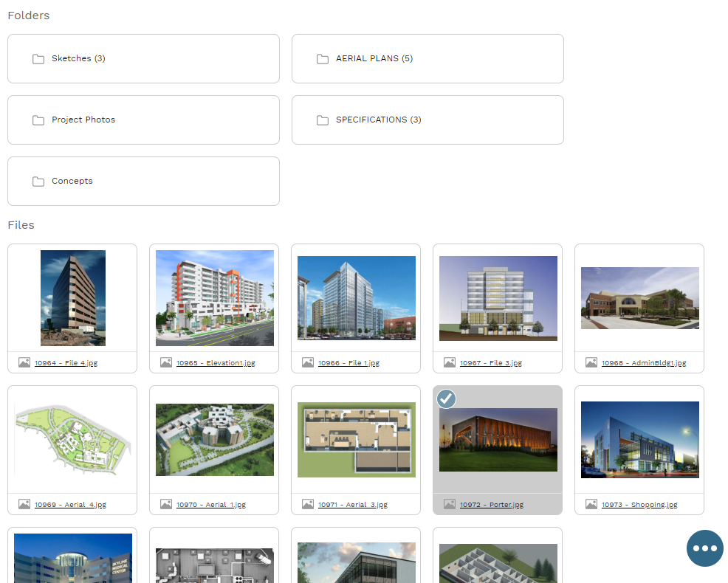This screenshot has height=583, width=728.
Task: Click image icon next to 10968 - AdminBldg1.jpg
Action: click(x=591, y=362)
